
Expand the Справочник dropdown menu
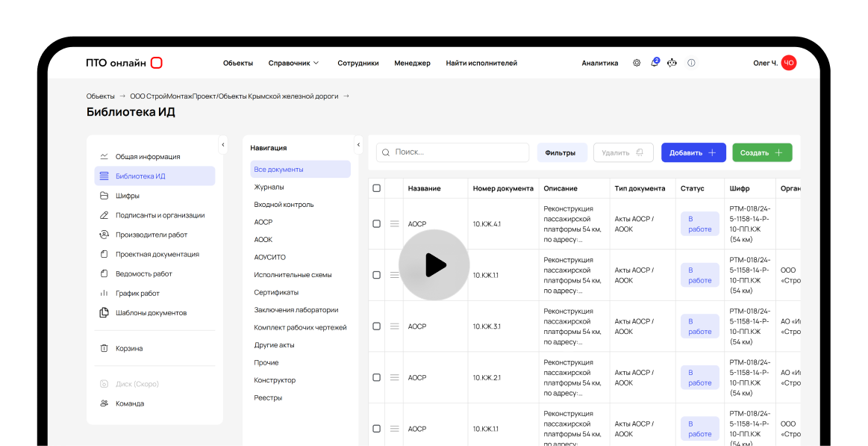pos(293,63)
